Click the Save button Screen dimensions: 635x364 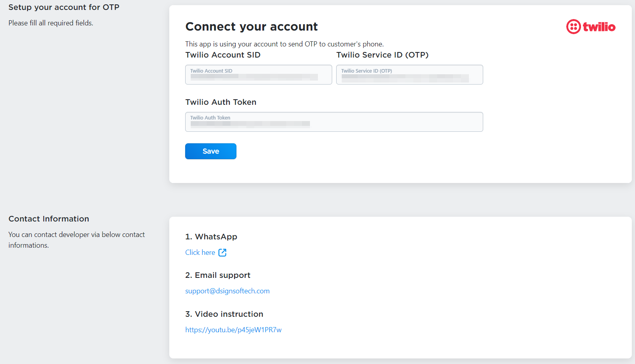[211, 151]
